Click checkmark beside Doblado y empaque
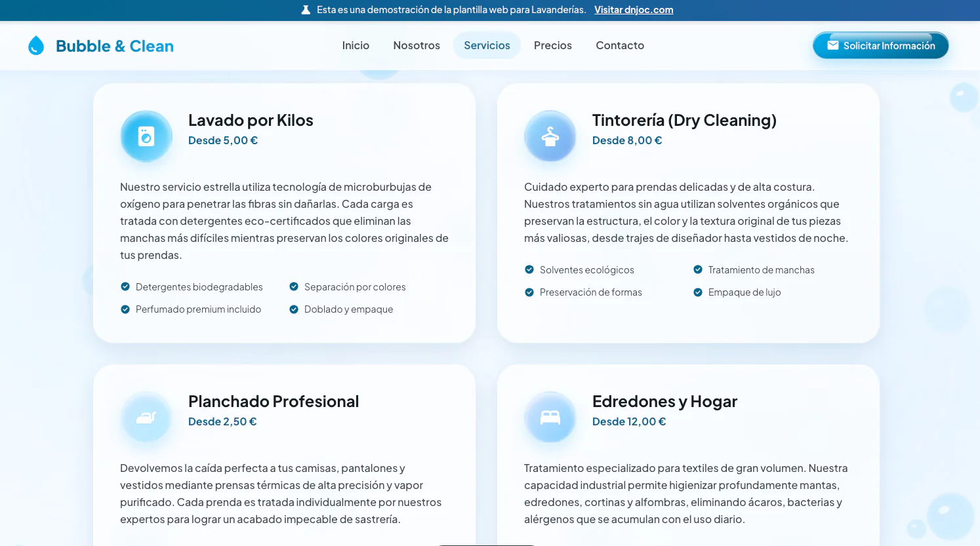980x546 pixels. tap(294, 309)
